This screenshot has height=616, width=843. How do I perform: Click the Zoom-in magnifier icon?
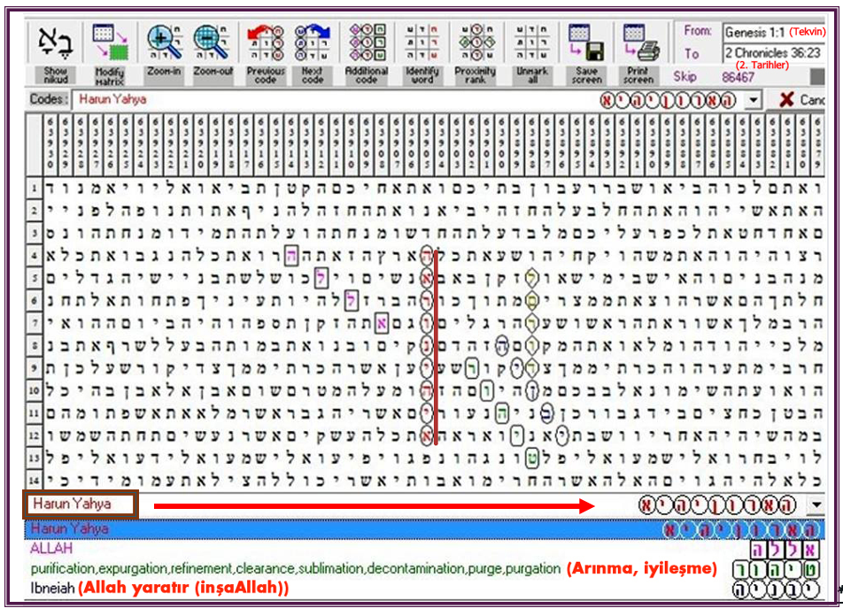164,42
